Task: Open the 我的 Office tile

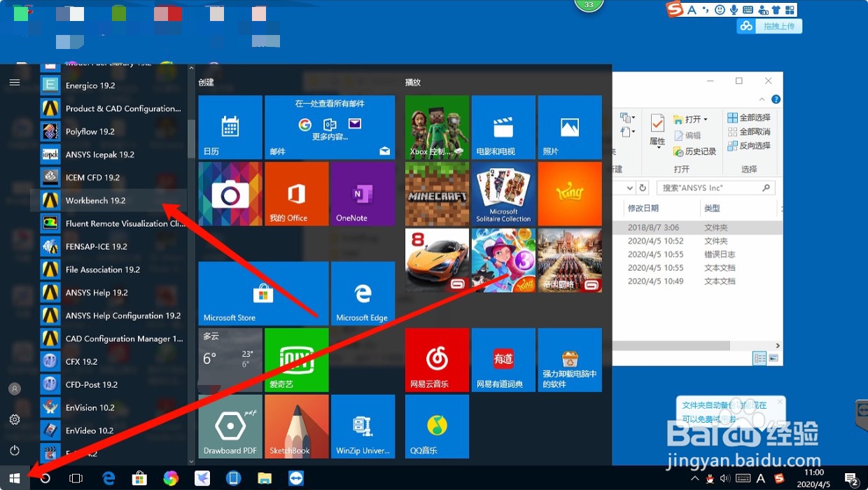Action: point(297,194)
